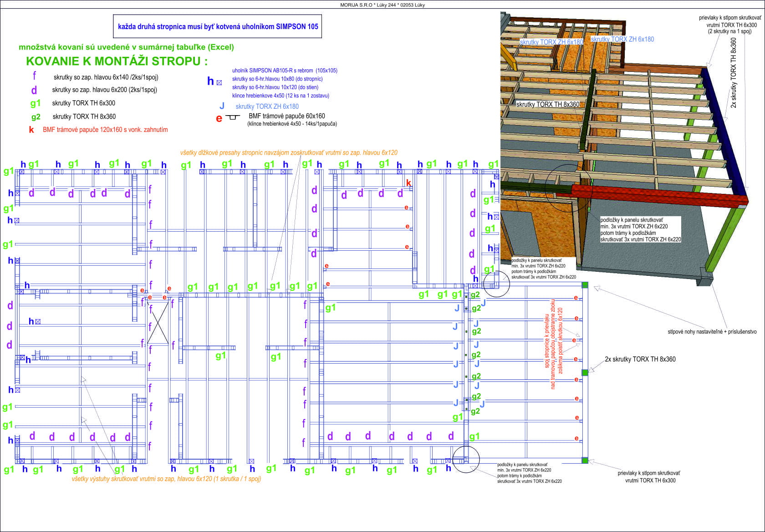Select the 'KOVANIE K MONTÁŽI STROPU' heading
Screen dimensions: 765x532
pyautogui.click(x=117, y=61)
